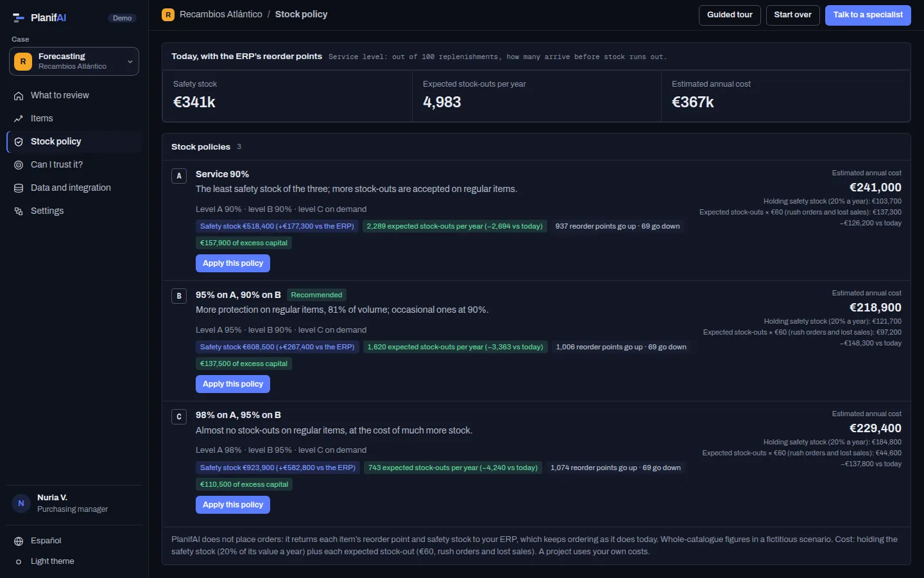
Task: Select the C letter badge for policy C
Action: tap(179, 417)
